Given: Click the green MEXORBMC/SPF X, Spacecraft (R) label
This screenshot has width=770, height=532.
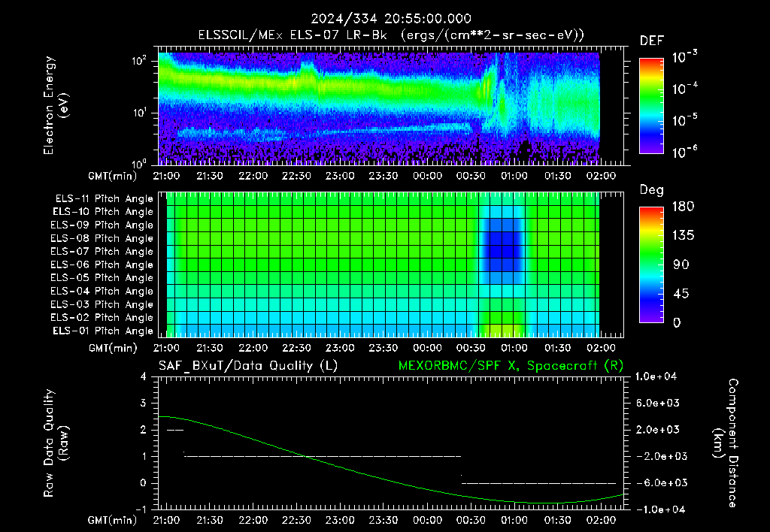Looking at the screenshot, I should click(511, 366).
